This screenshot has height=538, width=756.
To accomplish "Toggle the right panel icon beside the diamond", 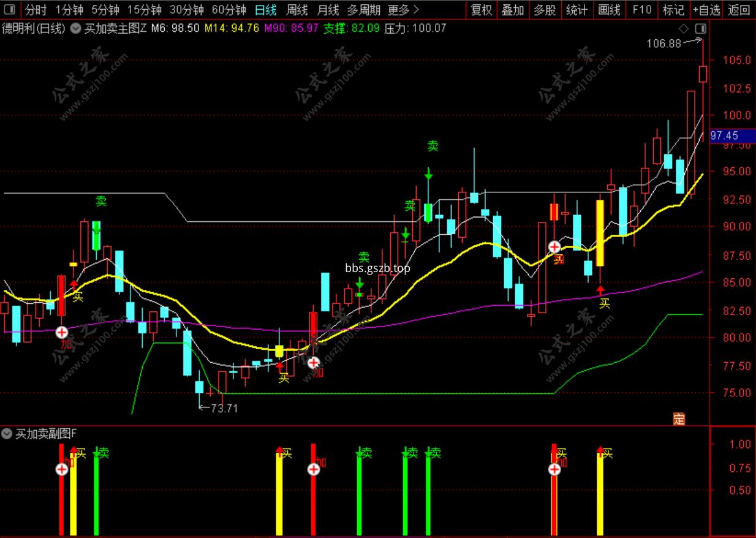I will [x=701, y=28].
